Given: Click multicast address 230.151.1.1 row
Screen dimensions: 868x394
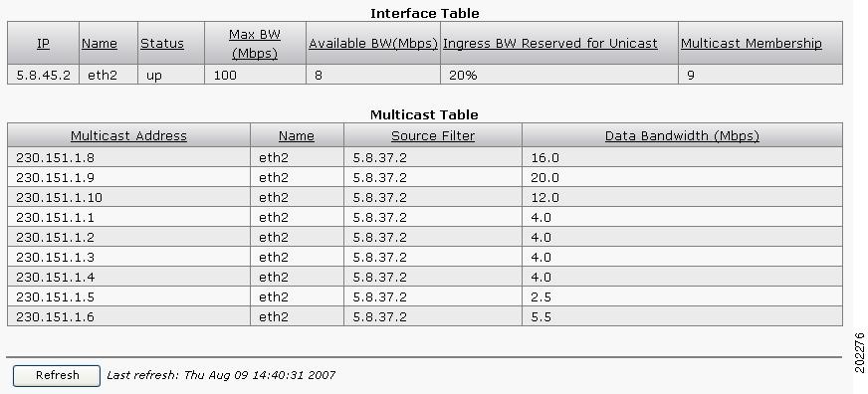Looking at the screenshot, I should coord(425,218).
